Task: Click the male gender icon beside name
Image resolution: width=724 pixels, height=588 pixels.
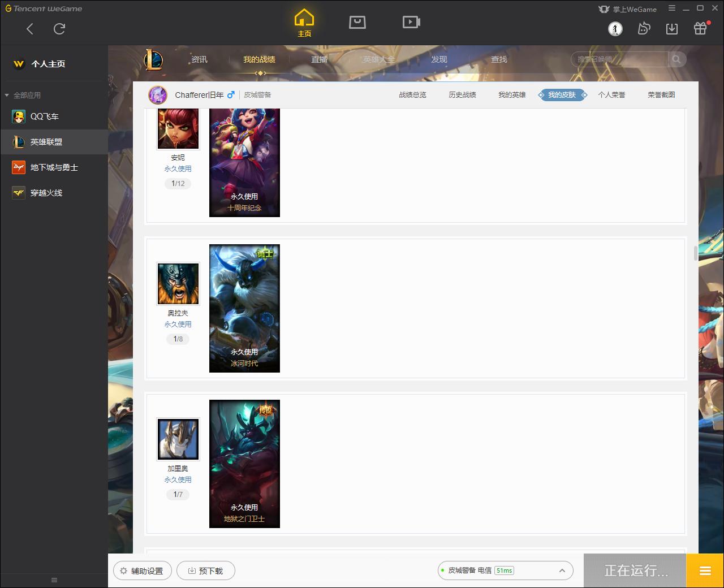Action: tap(231, 95)
